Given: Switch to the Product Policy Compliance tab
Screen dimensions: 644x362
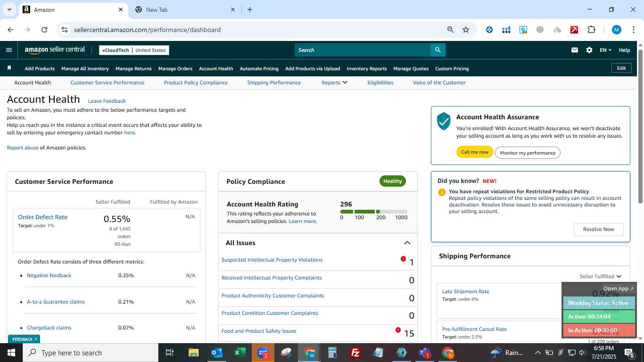Looking at the screenshot, I should point(196,82).
